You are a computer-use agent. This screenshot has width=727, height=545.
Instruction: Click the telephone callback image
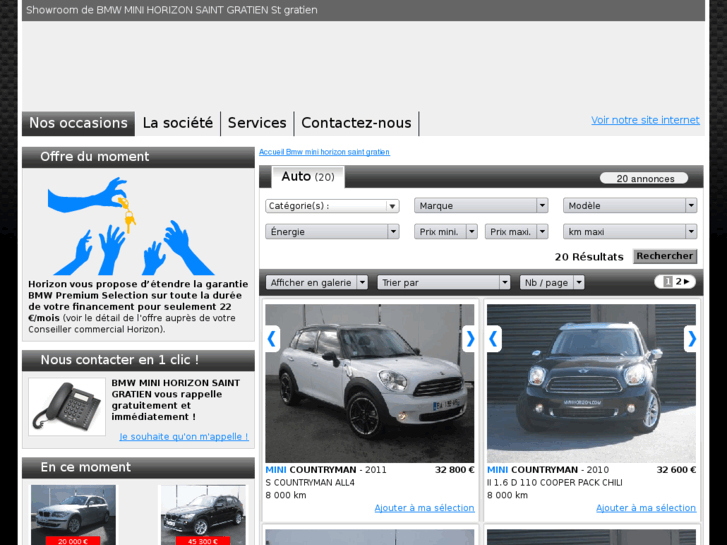[67, 406]
